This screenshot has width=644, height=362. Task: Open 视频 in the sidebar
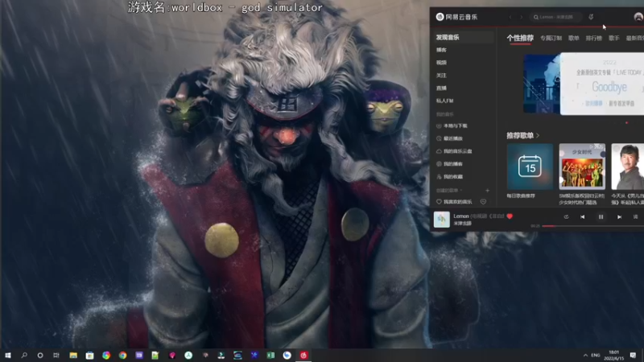click(441, 63)
